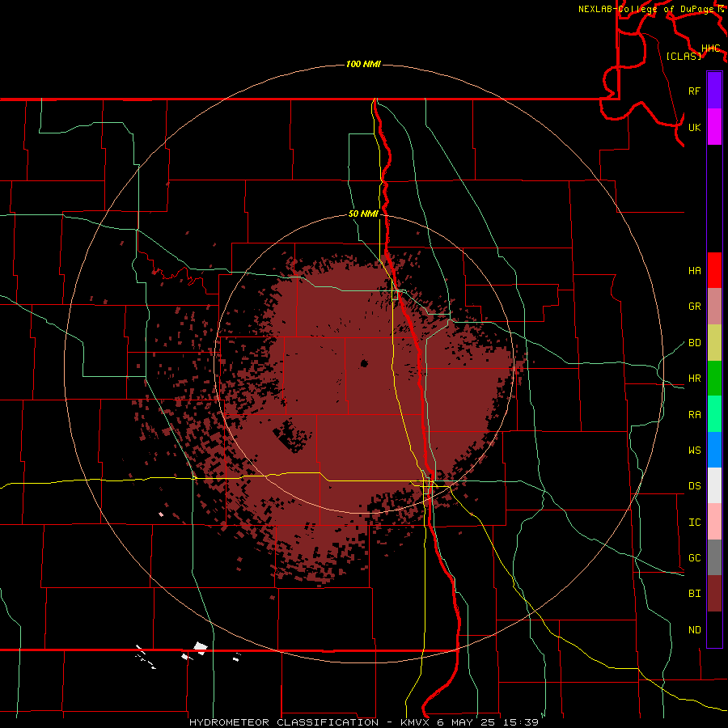
Task: Click the GC gray legend swatch
Action: [x=714, y=557]
